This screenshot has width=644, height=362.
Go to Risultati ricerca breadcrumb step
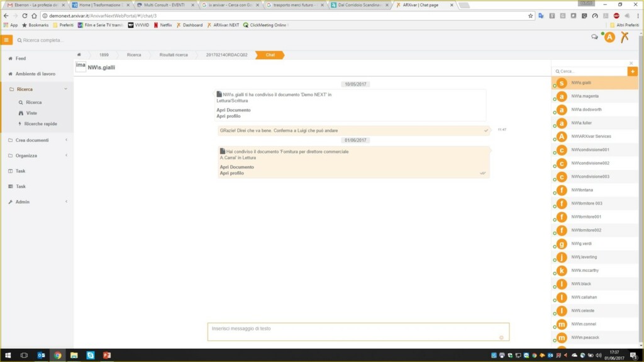click(173, 55)
